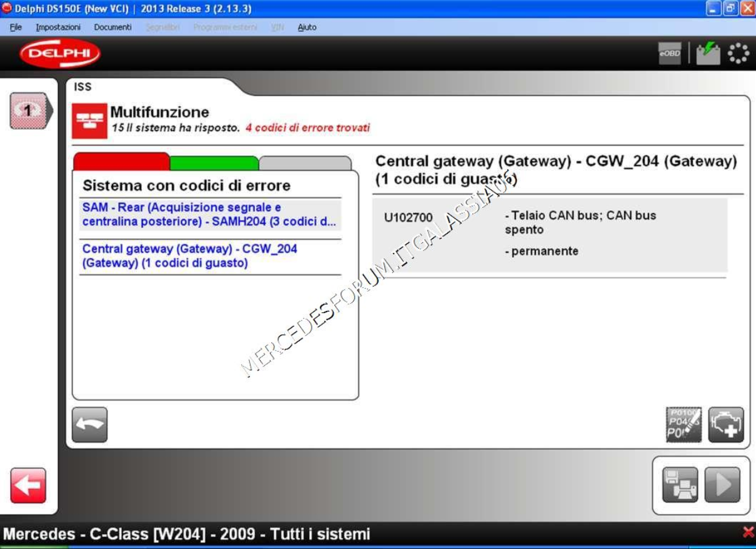Select SAM - Rear SAMH204 system entry

pyautogui.click(x=209, y=215)
